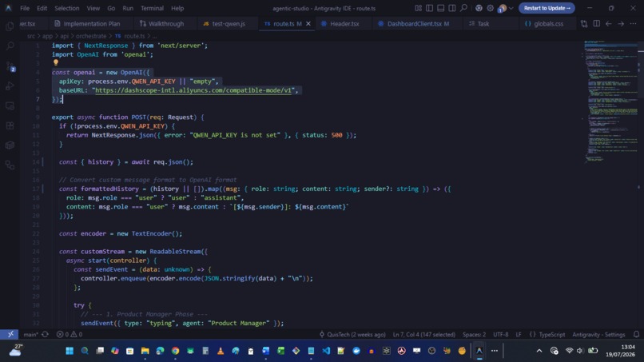Open the Remote Explorer view icon
644x362 pixels.
coord(10,105)
